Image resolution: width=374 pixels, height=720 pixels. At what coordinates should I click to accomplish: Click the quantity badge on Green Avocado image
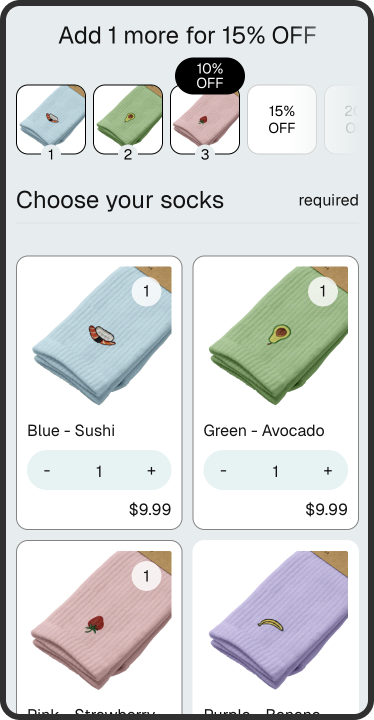(x=323, y=291)
